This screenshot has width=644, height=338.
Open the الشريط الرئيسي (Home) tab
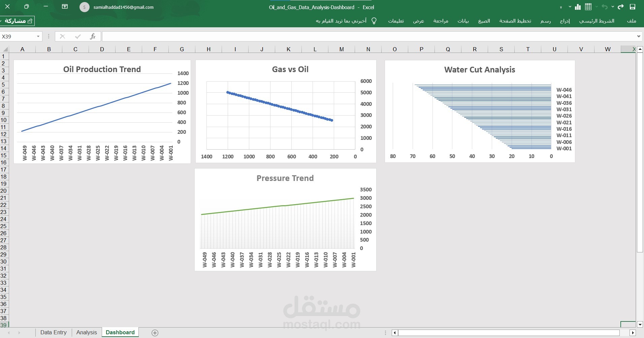click(x=597, y=21)
